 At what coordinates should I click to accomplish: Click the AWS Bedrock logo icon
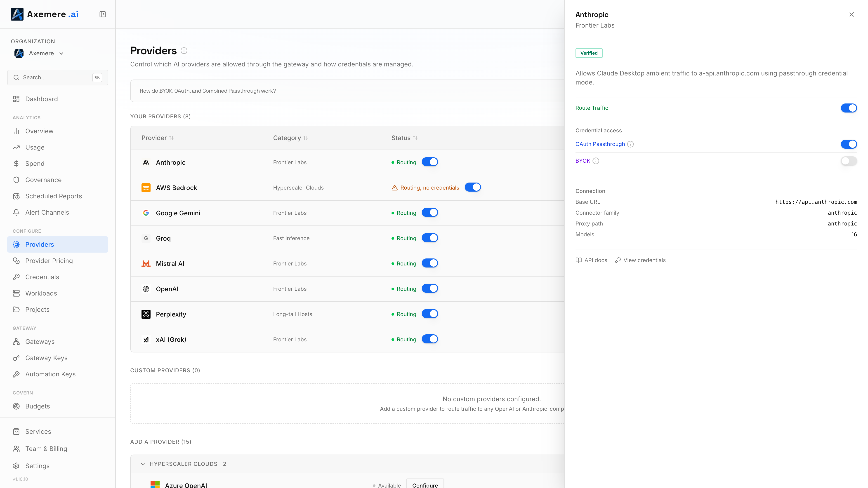pos(146,188)
